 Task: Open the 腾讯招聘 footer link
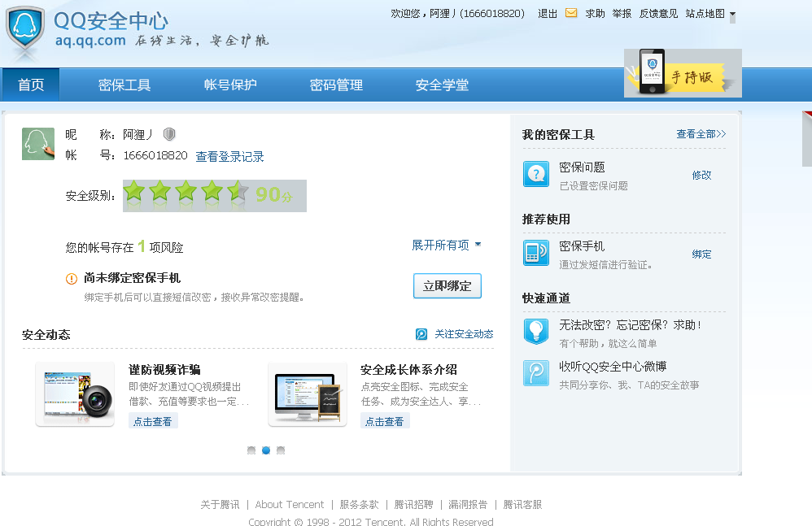click(x=414, y=504)
